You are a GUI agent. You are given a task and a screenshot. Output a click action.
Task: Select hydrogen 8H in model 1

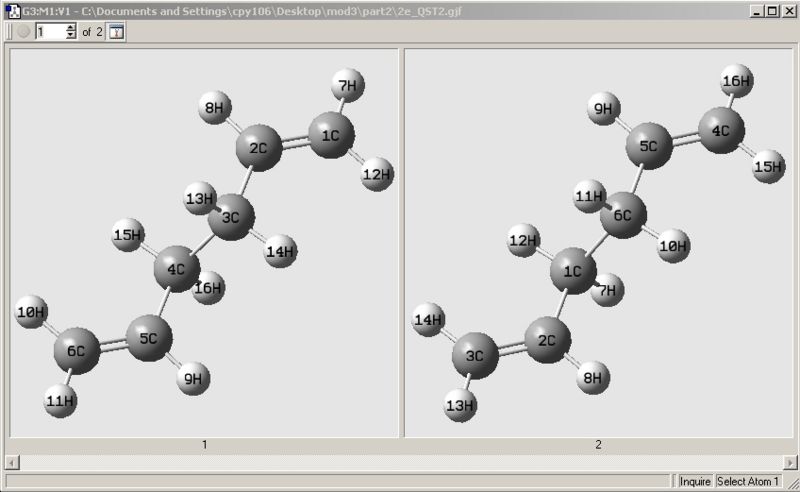[214, 108]
